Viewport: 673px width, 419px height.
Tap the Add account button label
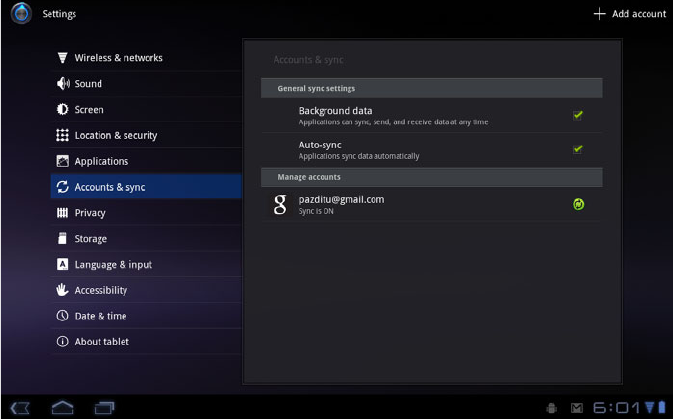639,14
